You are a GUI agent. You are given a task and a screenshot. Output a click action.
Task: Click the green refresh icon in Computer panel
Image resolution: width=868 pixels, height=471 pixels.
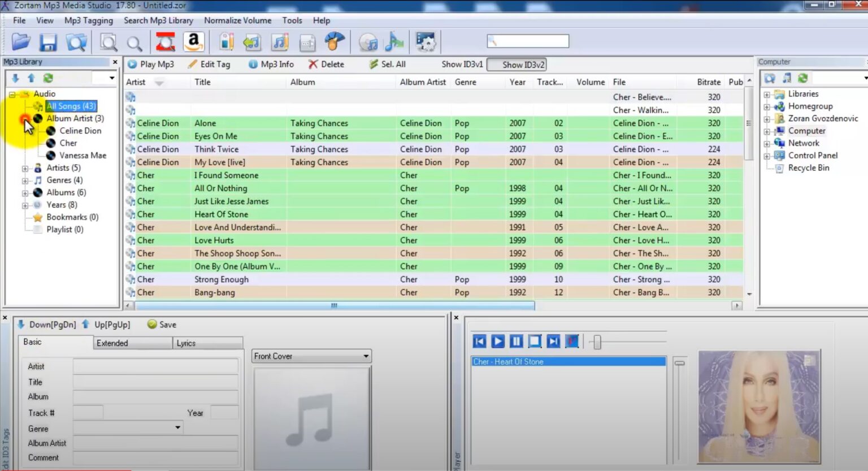(802, 78)
